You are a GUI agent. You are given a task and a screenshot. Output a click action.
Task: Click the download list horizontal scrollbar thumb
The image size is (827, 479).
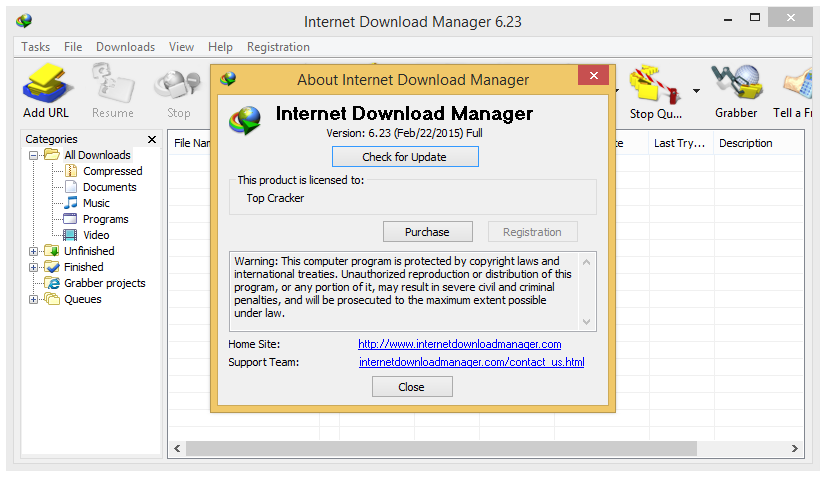pyautogui.click(x=441, y=448)
